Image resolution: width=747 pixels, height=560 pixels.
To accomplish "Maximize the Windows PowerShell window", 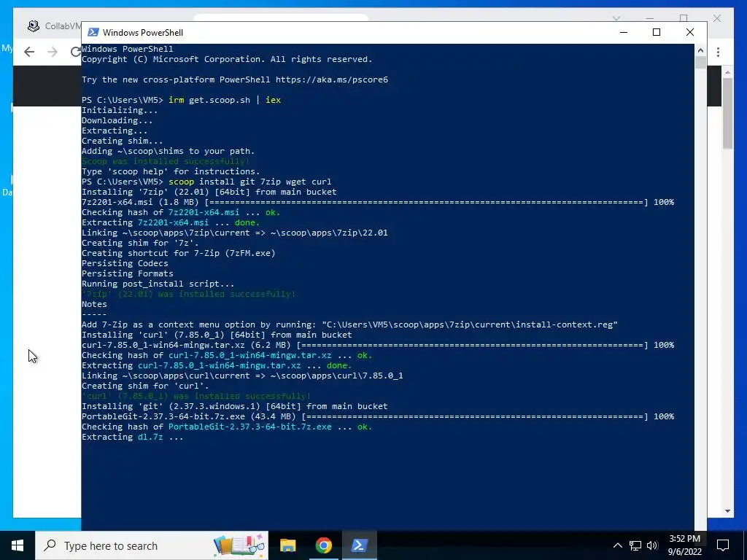I will pos(657,32).
